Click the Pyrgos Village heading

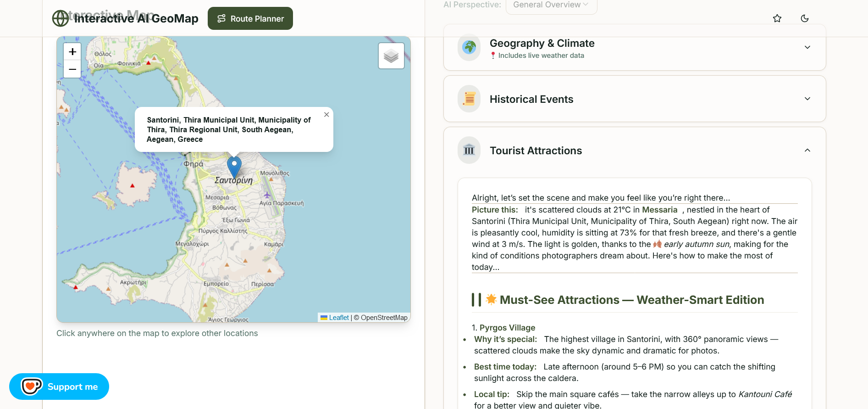[507, 328]
